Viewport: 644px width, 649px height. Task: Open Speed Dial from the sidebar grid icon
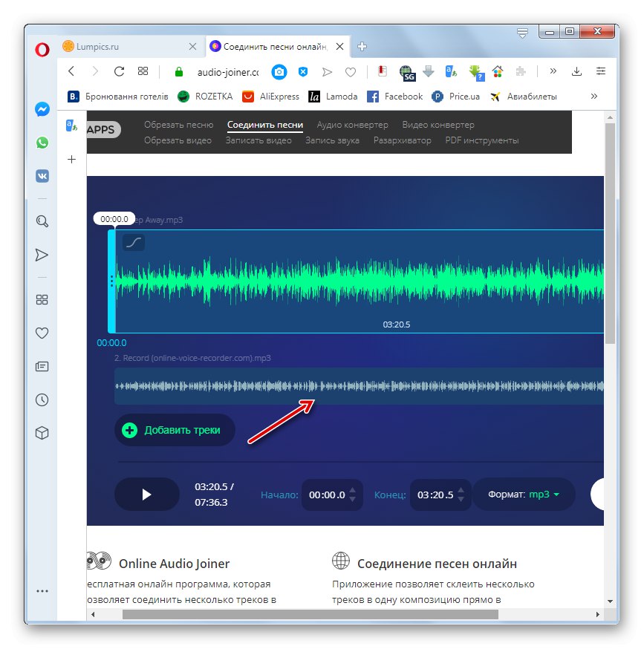(x=42, y=300)
